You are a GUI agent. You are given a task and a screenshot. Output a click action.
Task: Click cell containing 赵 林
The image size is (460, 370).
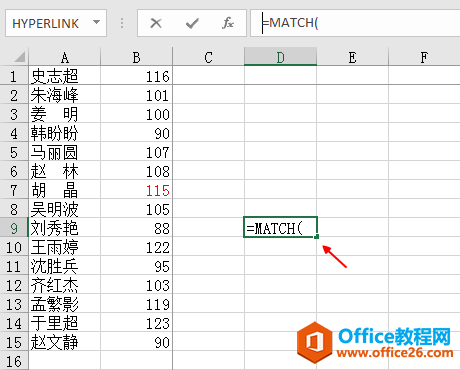point(65,171)
